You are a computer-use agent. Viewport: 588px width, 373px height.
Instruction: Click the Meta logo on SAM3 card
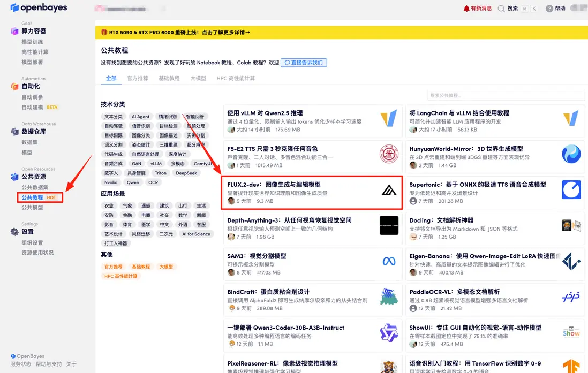389,261
